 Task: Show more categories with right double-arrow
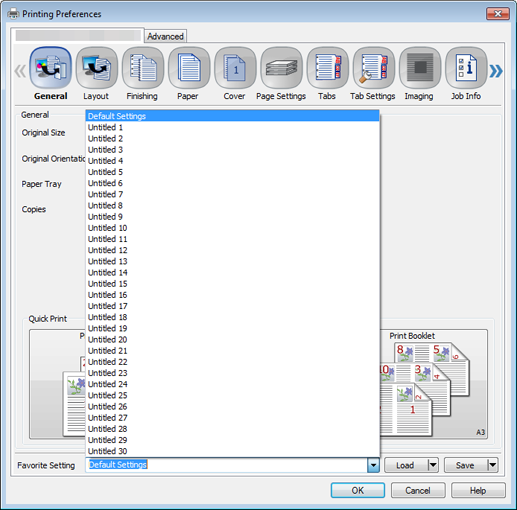[x=496, y=71]
